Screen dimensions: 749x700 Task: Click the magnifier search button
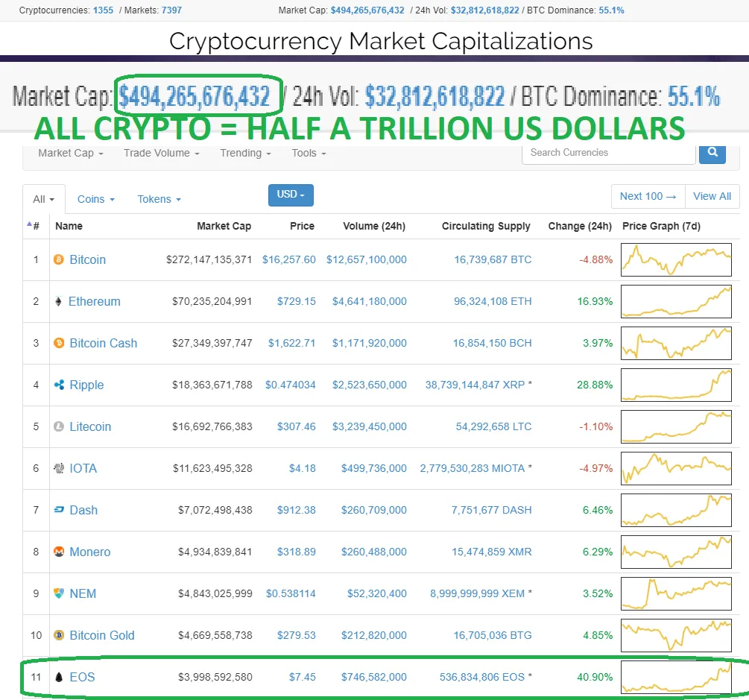click(x=712, y=154)
